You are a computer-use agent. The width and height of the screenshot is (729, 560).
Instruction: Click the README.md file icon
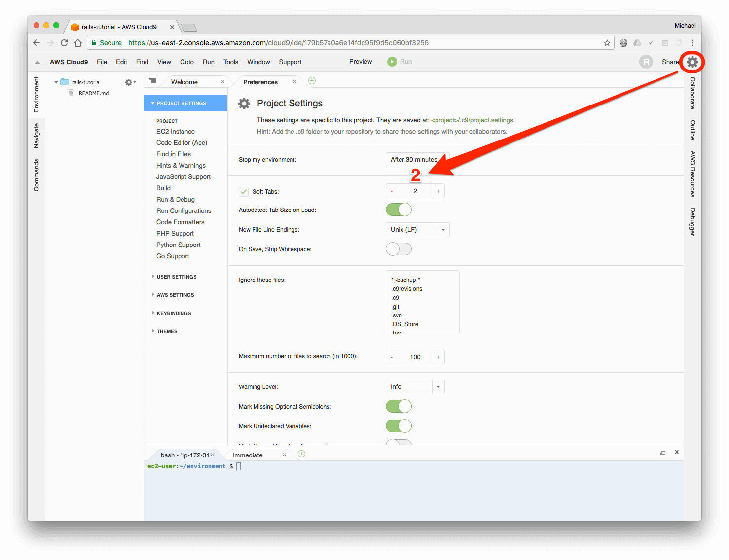pos(71,93)
